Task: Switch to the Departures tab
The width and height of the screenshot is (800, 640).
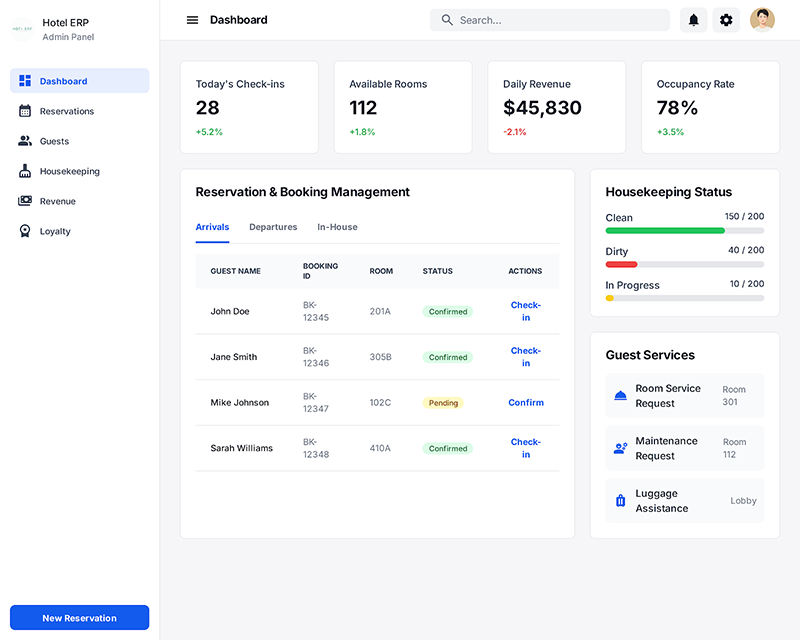Action: [x=273, y=227]
